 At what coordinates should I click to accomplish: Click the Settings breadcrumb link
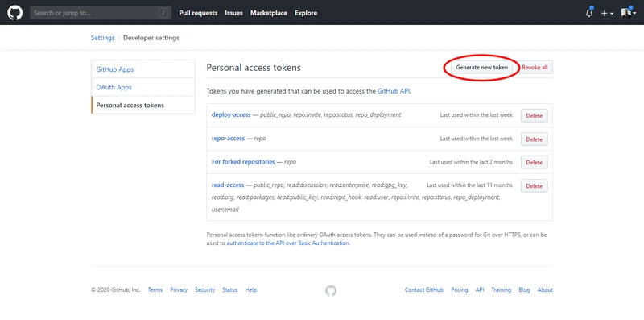coord(103,38)
